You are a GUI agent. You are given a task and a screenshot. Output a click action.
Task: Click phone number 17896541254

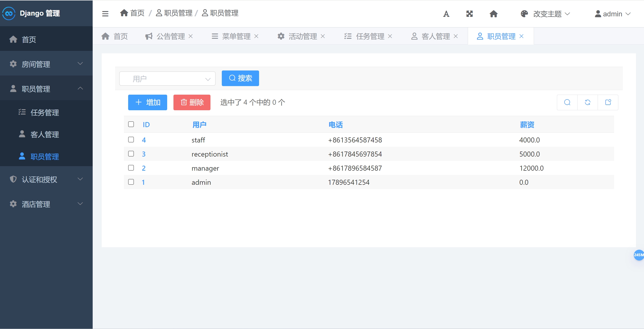349,182
